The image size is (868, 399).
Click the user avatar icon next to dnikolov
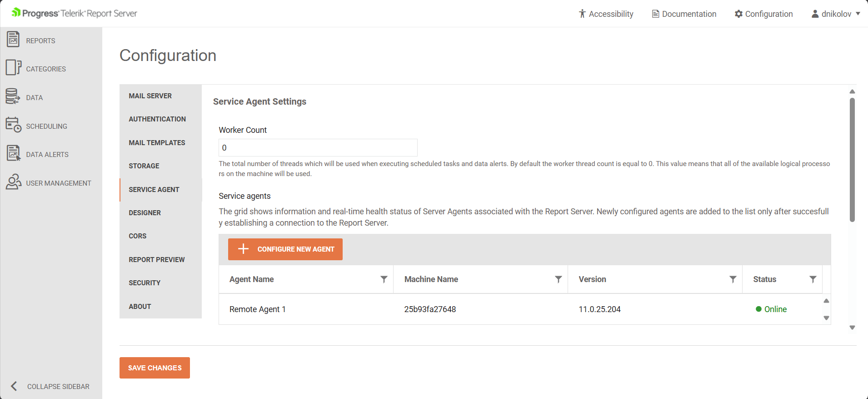click(x=815, y=14)
